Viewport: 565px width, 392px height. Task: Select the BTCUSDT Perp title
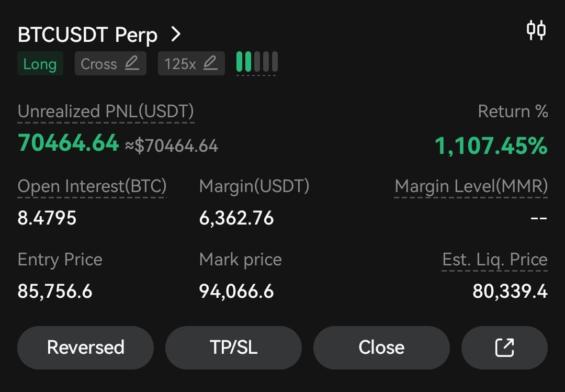point(87,35)
